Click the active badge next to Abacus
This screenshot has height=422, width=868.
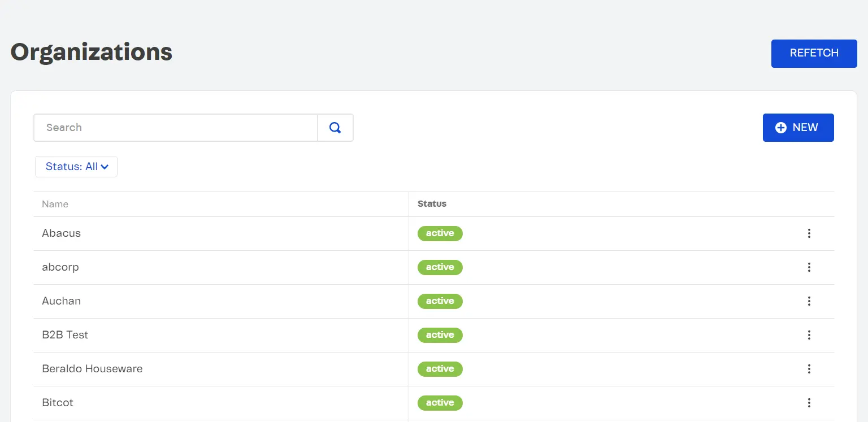(440, 233)
